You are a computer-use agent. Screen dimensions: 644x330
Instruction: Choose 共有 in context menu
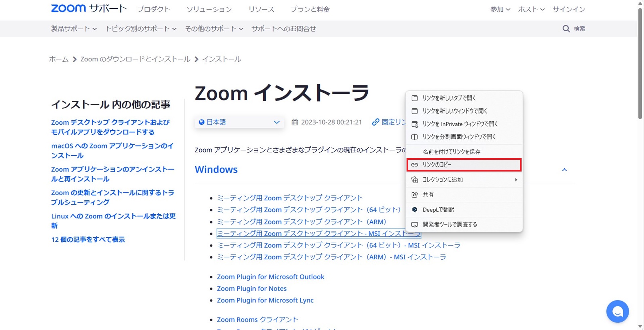(x=464, y=195)
